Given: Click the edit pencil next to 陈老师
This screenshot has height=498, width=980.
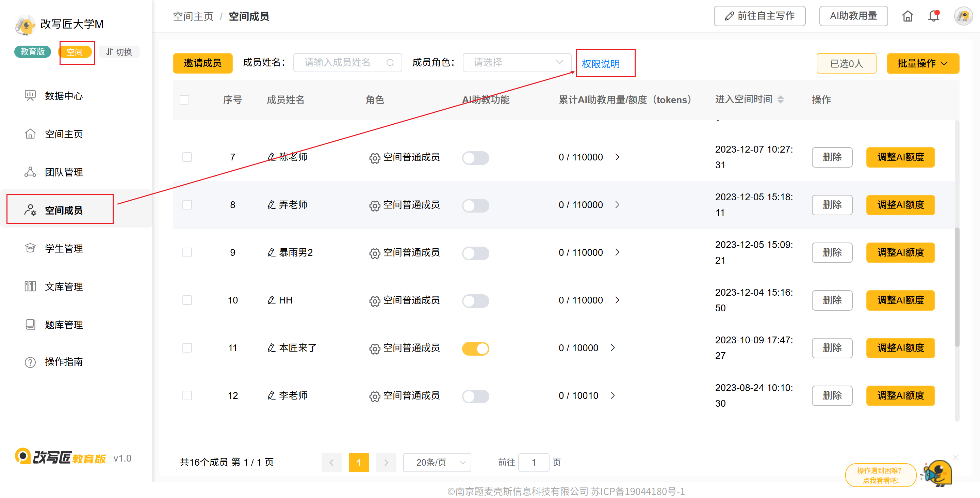Looking at the screenshot, I should pyautogui.click(x=271, y=157).
